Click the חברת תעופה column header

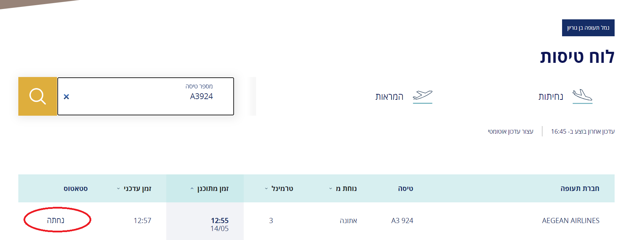coord(580,189)
